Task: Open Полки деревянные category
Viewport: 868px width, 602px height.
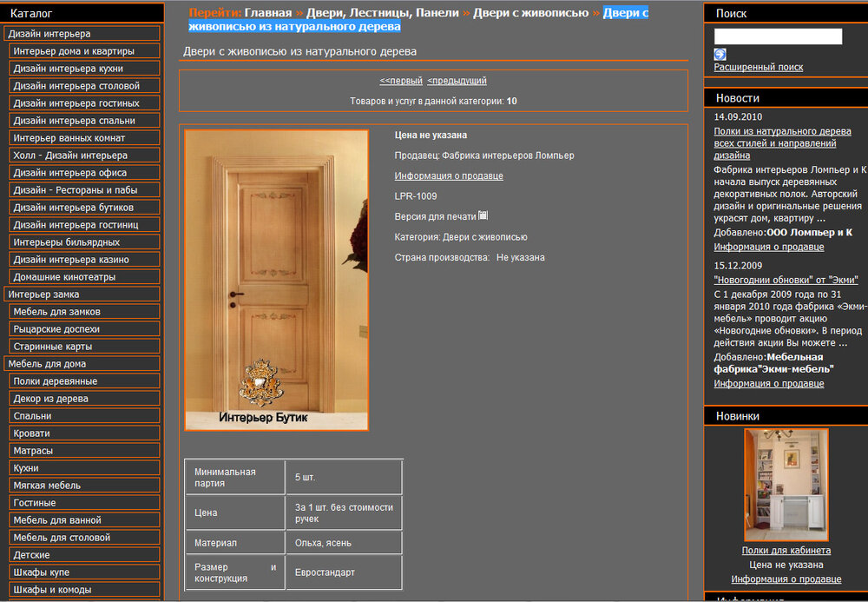Action: [84, 380]
